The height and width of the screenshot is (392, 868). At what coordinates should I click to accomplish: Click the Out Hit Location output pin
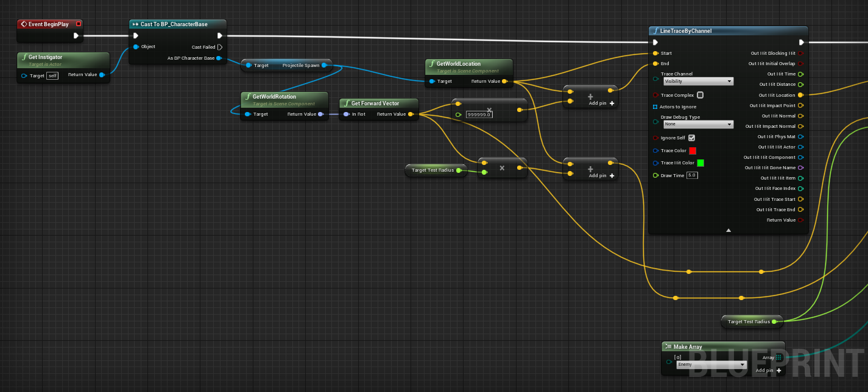point(800,95)
